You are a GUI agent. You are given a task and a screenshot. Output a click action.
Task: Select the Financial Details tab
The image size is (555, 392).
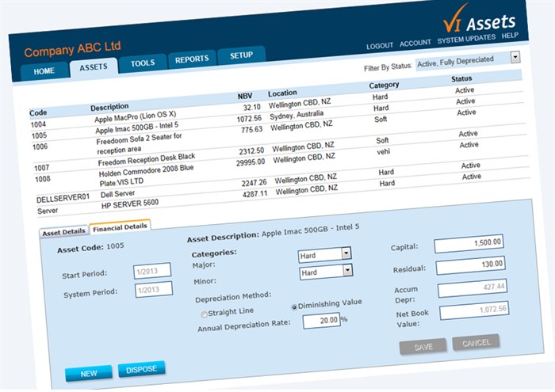click(120, 227)
